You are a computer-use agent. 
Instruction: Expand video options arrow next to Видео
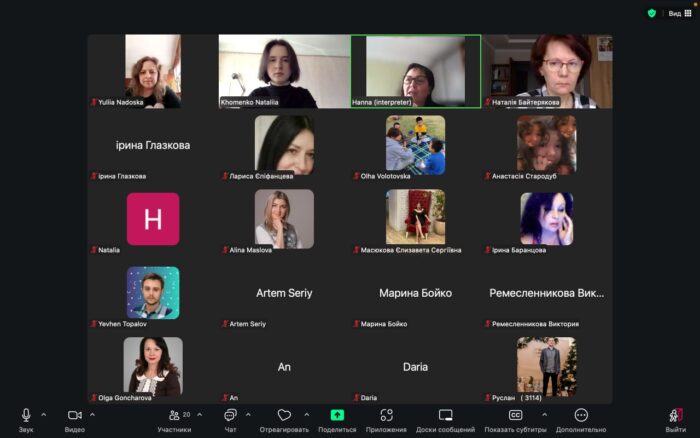92,414
